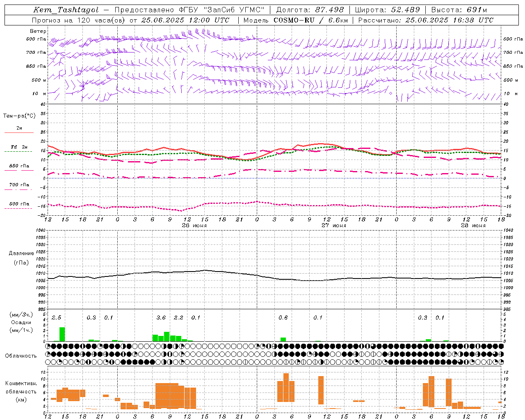The image size is (525, 420).
Task: Click the Широта: 52.489 value
Action: 388,10
